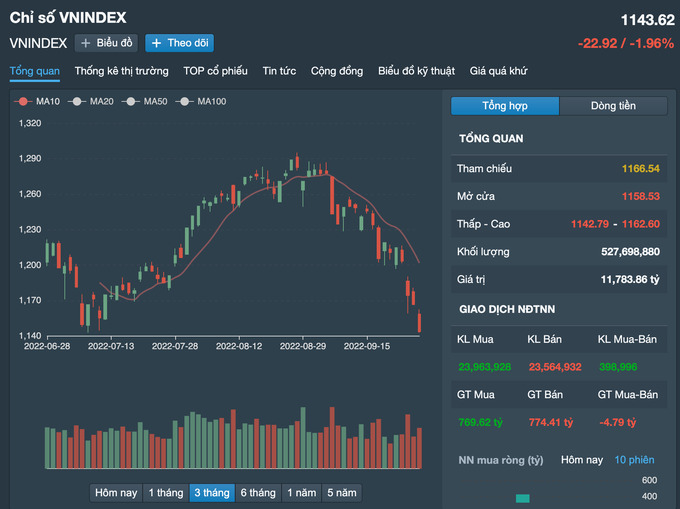Select 10 phiên net buying view

634,459
